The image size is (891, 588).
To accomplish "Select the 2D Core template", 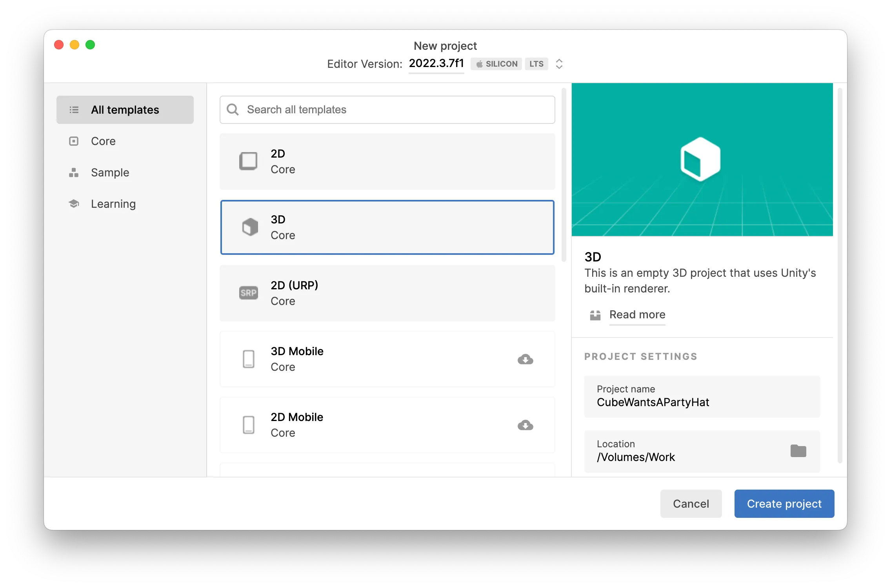I will click(x=387, y=162).
